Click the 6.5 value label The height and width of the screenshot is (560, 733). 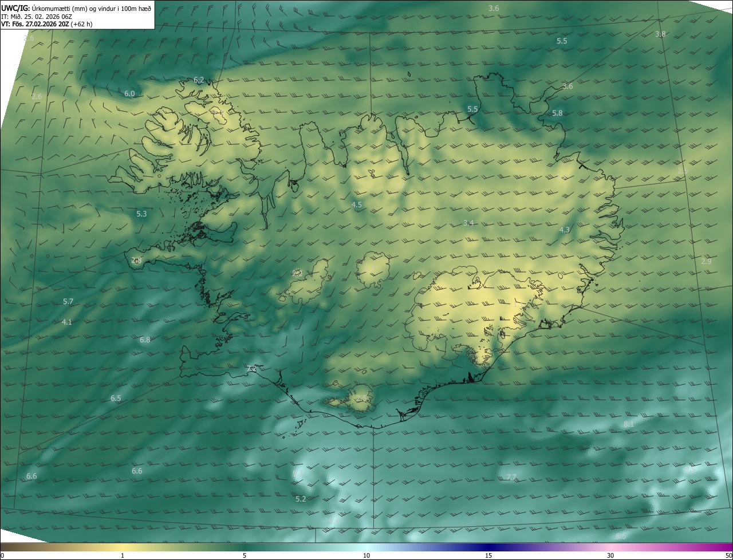tap(116, 399)
